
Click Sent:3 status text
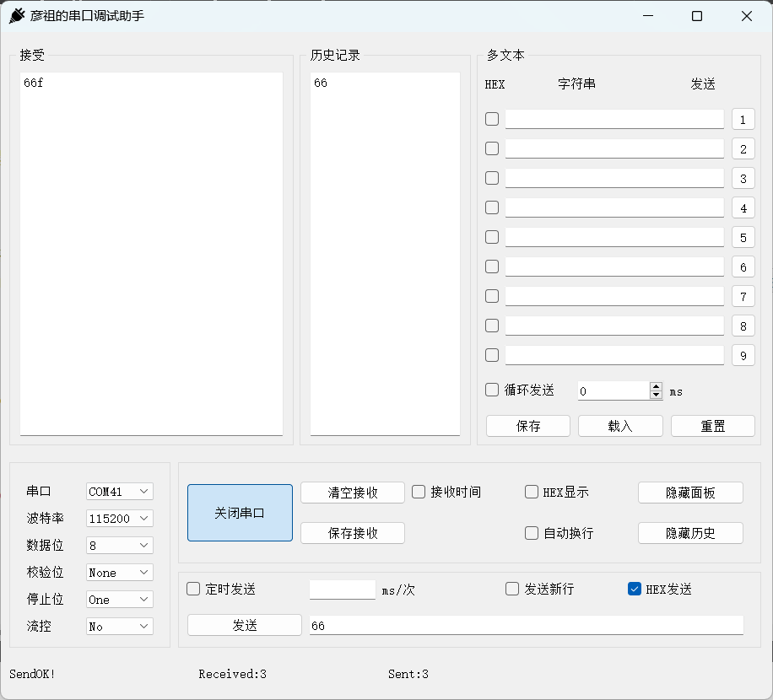point(408,674)
